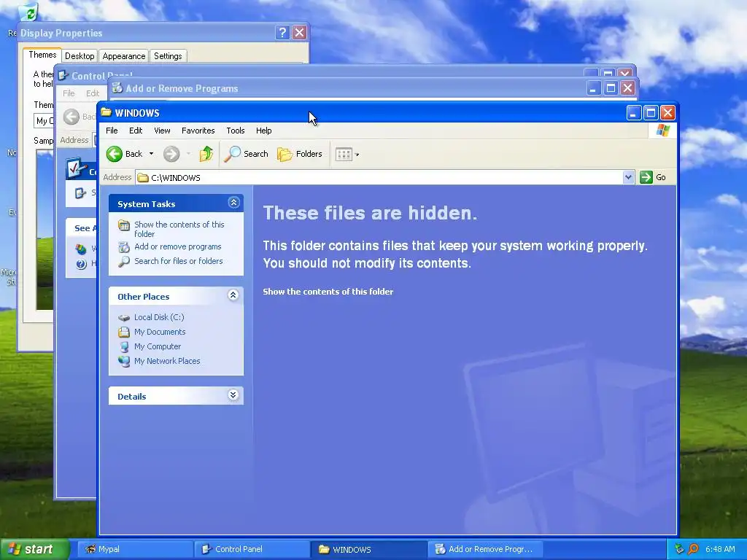Switch to Control Panel taskbar button
The width and height of the screenshot is (747, 560).
[252, 549]
